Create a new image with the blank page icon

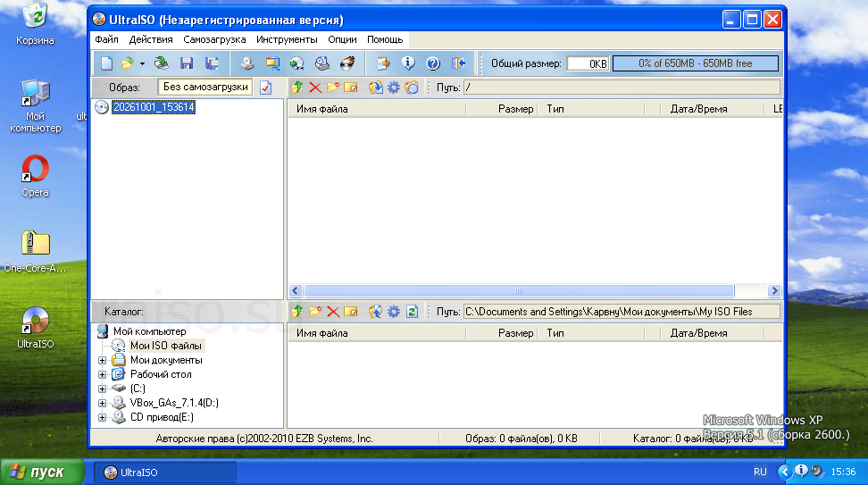coord(106,63)
